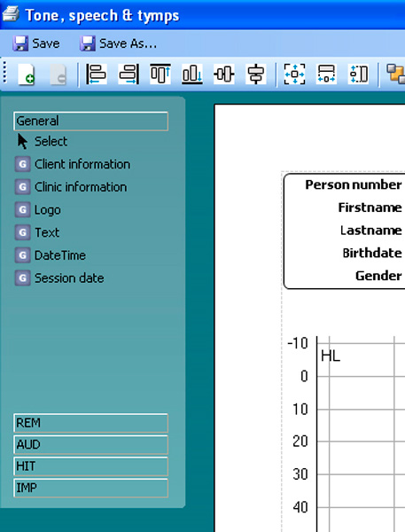Collapse the General category header
This screenshot has width=405, height=532.
click(91, 121)
